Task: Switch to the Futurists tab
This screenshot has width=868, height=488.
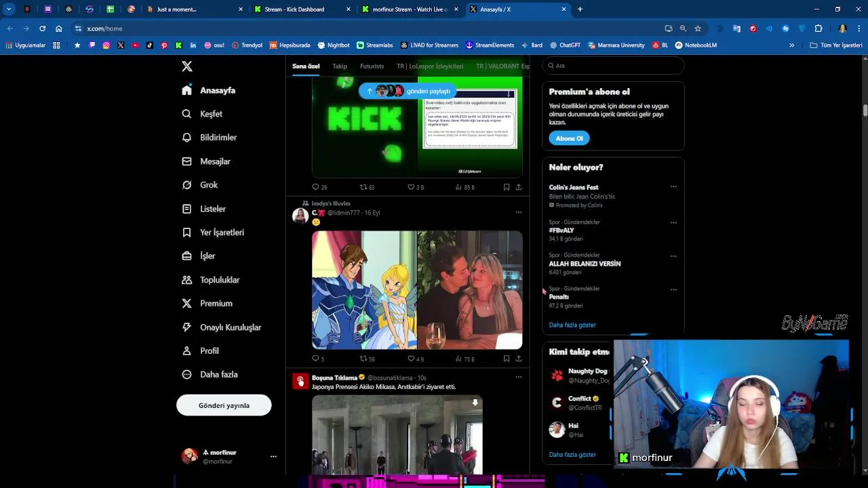Action: tap(372, 66)
